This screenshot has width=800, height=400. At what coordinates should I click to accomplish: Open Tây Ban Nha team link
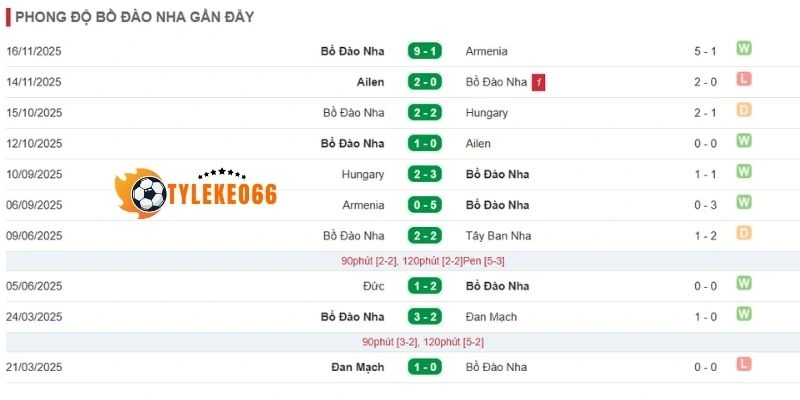point(498,236)
